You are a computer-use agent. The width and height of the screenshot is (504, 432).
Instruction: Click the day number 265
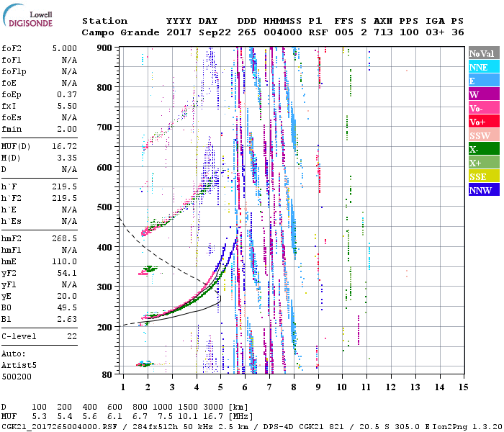click(247, 32)
